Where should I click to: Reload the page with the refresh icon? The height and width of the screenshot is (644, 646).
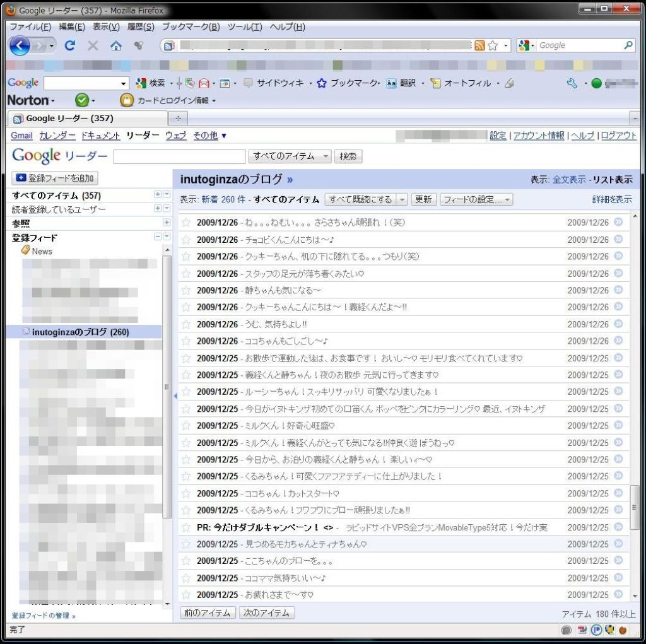tap(70, 45)
